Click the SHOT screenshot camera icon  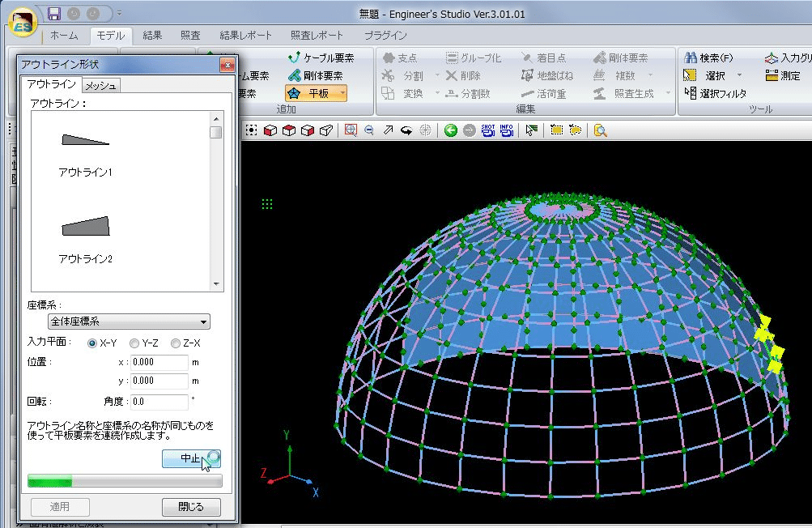(x=488, y=130)
